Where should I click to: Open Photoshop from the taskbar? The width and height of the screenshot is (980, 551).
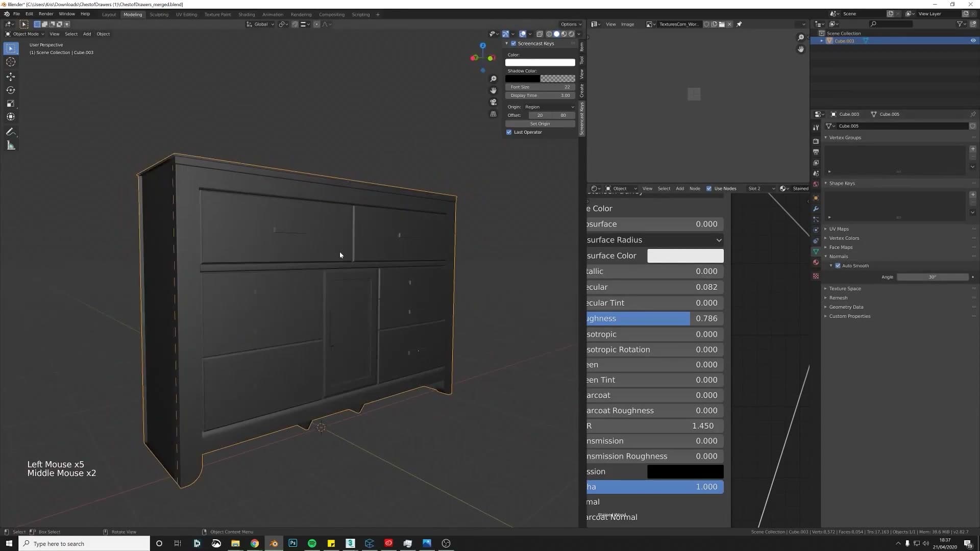pos(293,543)
